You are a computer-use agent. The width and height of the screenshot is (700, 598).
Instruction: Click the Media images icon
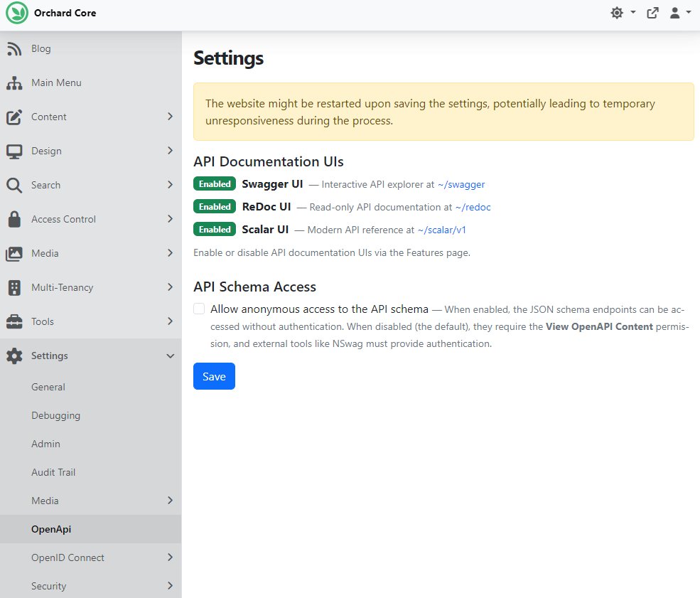pyautogui.click(x=14, y=254)
